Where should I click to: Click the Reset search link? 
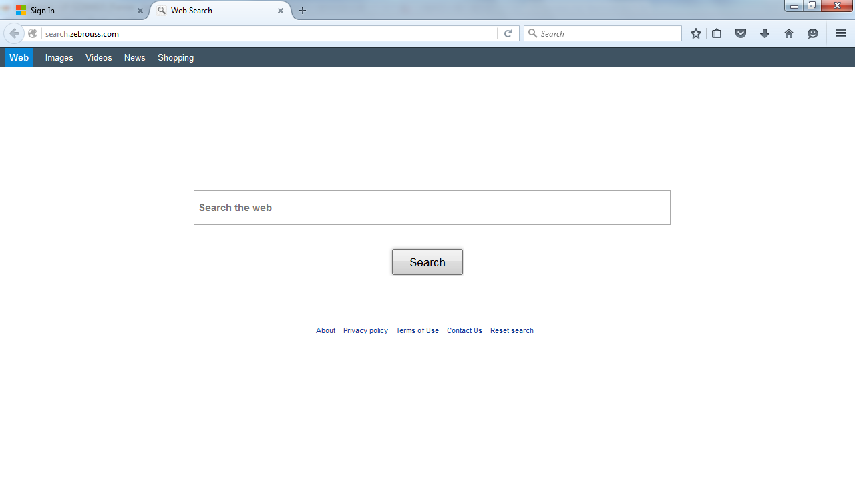point(512,330)
